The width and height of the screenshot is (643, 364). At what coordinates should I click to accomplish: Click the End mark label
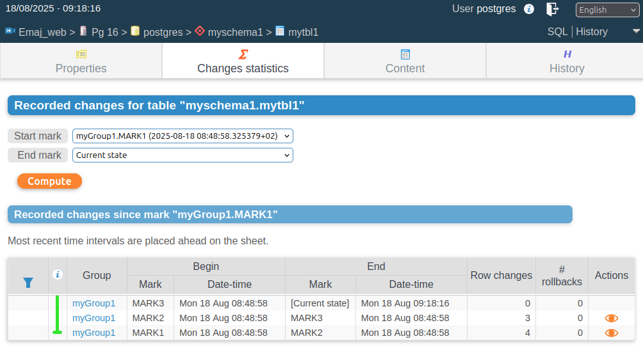tap(38, 155)
